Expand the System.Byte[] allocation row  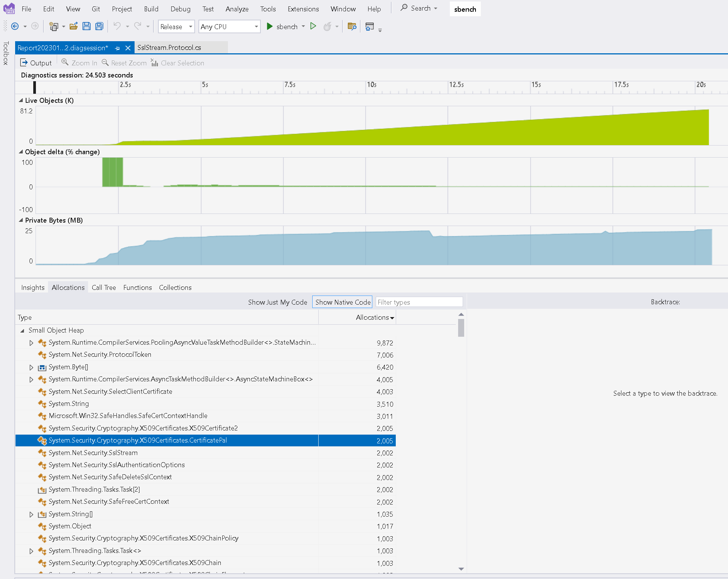31,367
